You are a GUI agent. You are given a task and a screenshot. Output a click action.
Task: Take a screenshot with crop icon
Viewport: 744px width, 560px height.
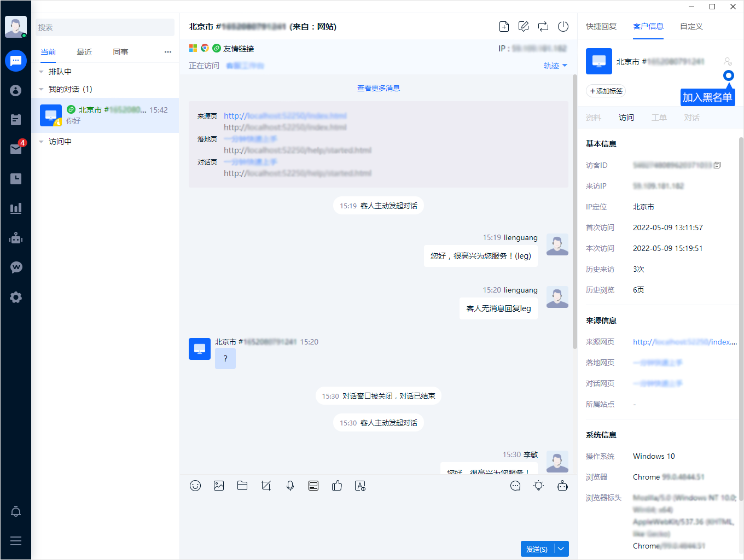click(x=266, y=486)
